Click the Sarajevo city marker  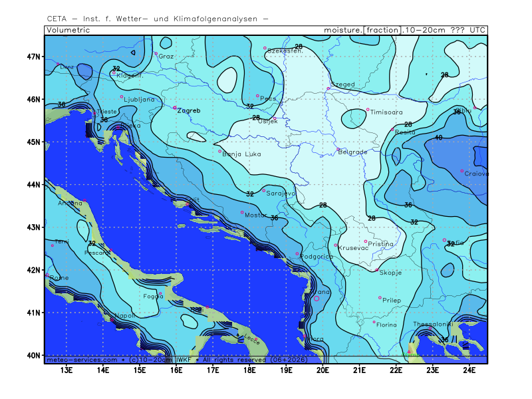coord(264,190)
